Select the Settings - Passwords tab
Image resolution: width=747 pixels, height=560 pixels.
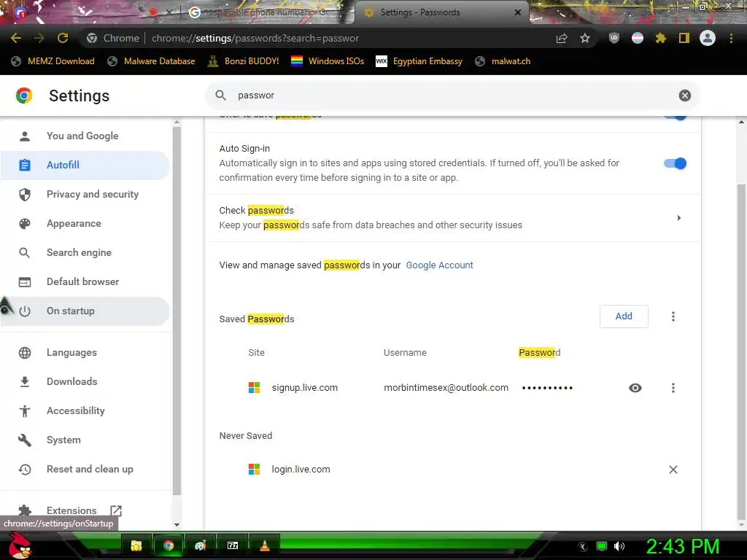441,12
